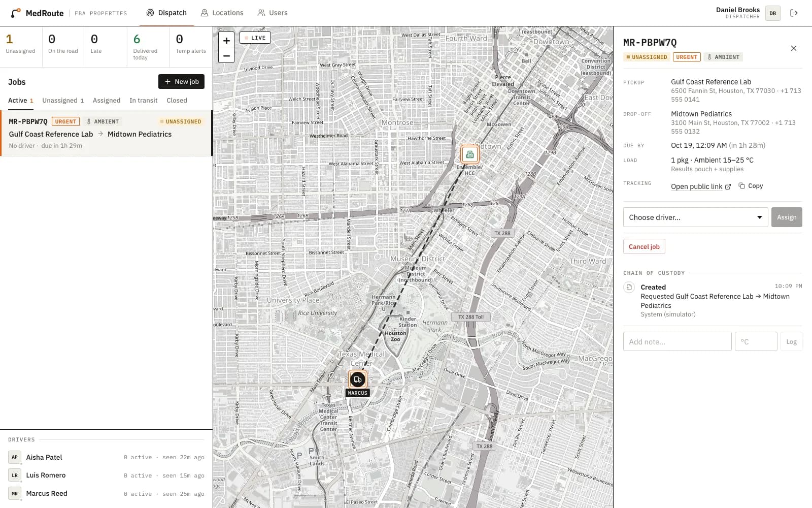Click the UNASSIGNED badge in detail panel

pyautogui.click(x=647, y=57)
